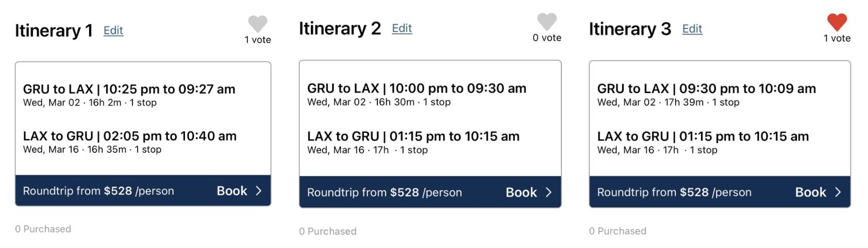The height and width of the screenshot is (248, 868).
Task: Toggle the gray heart on Itinerary 2
Action: (x=547, y=22)
